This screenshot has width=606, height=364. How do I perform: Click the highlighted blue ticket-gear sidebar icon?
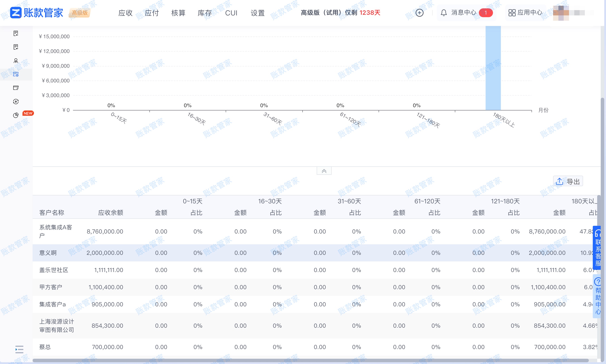pyautogui.click(x=16, y=74)
